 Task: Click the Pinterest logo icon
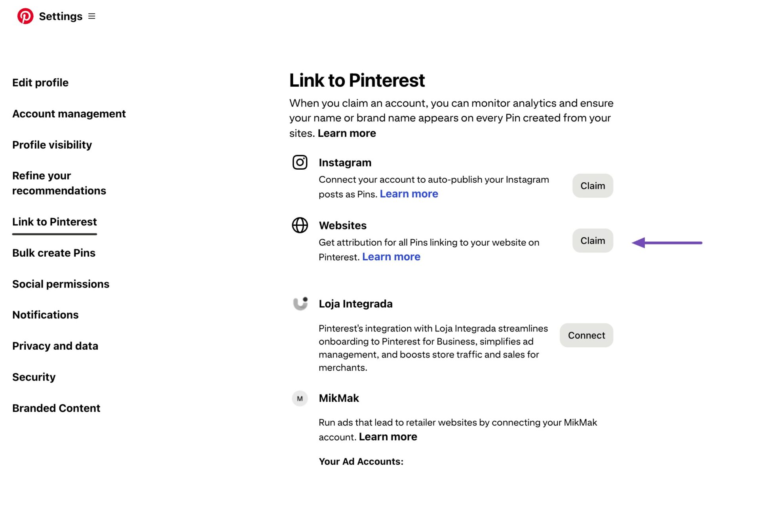pyautogui.click(x=25, y=16)
